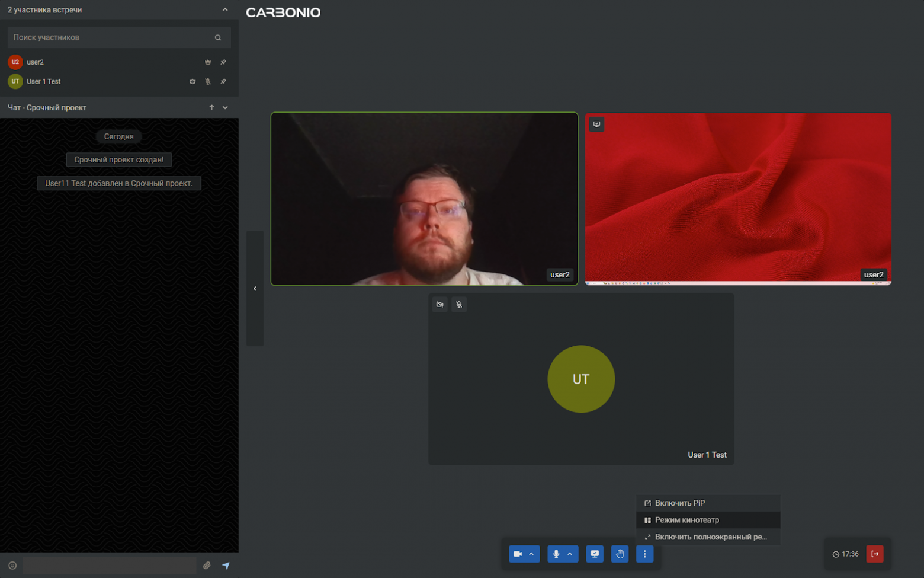Click the attachment paperclip in the chat bar

[207, 565]
